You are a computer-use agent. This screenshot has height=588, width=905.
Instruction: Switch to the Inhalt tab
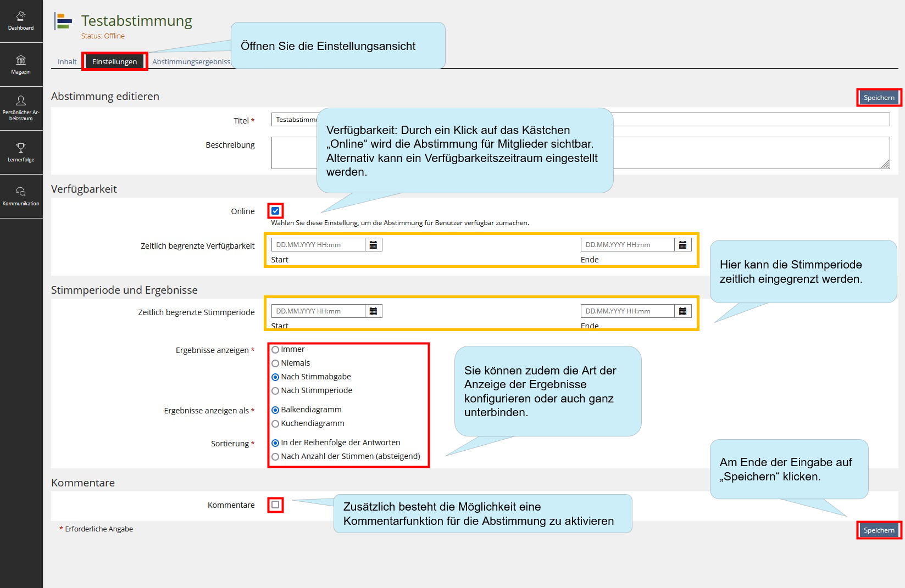(x=67, y=61)
